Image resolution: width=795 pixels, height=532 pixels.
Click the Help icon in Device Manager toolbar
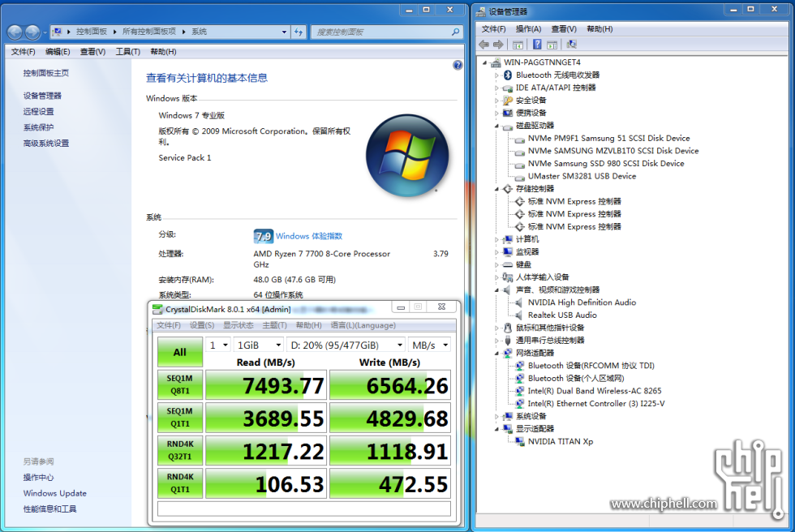(537, 45)
